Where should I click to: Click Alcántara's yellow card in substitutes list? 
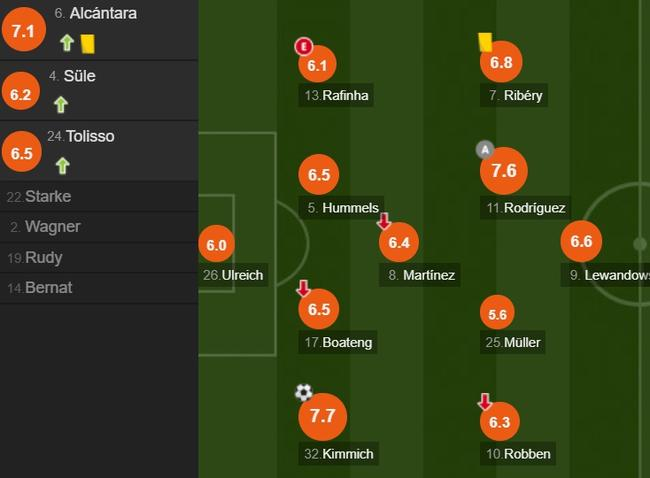tap(87, 43)
